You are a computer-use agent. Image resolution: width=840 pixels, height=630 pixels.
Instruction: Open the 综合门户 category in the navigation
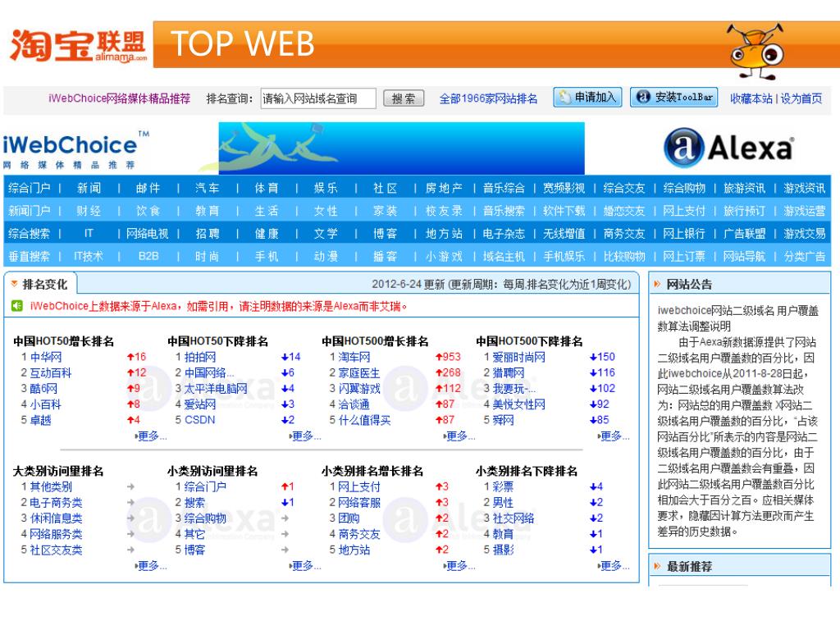[x=29, y=188]
